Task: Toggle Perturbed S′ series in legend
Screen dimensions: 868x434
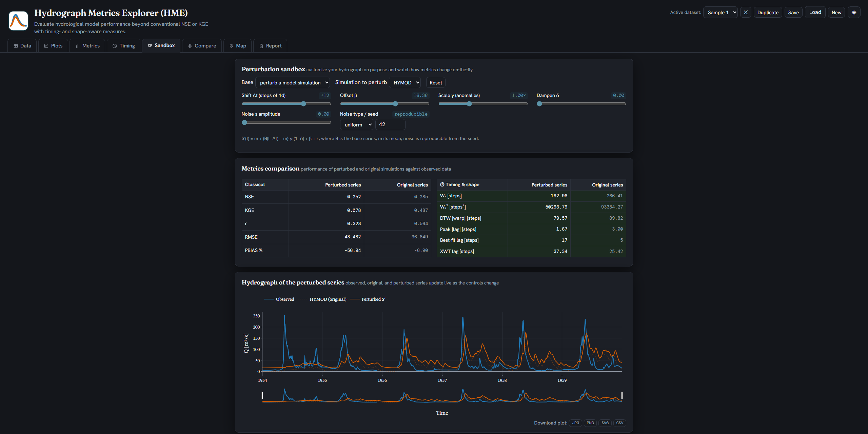Action: point(368,299)
